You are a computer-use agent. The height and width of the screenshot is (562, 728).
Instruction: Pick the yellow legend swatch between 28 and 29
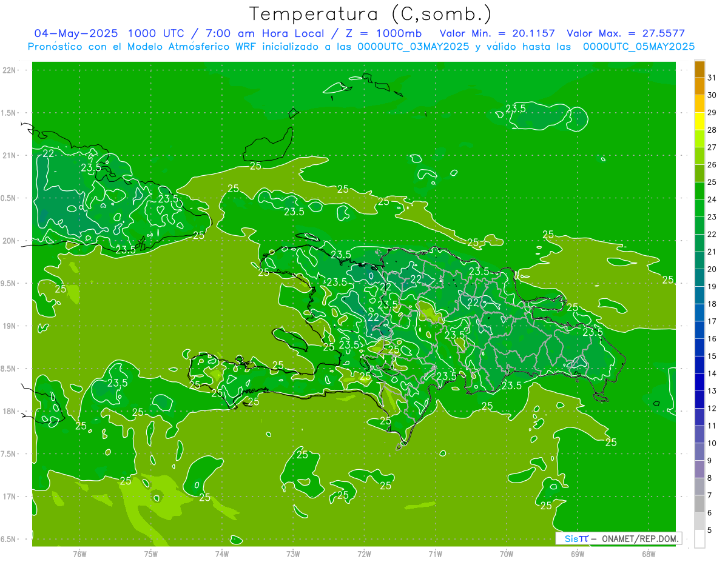click(699, 121)
